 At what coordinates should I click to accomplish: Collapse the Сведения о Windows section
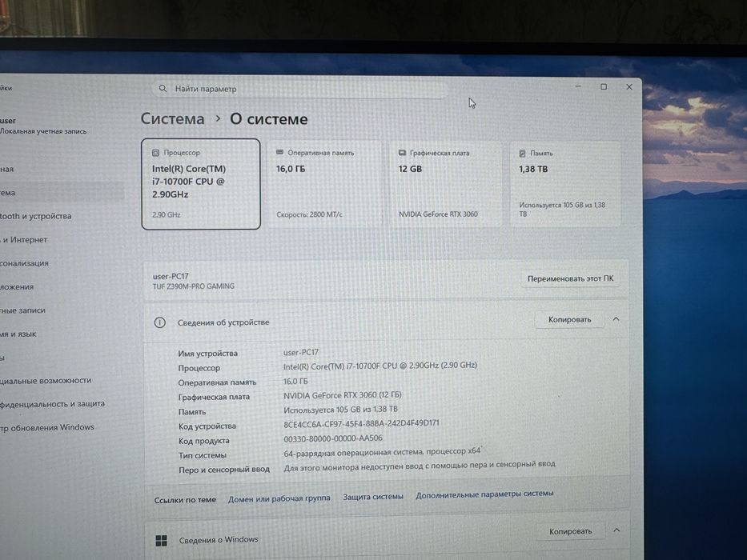(616, 530)
